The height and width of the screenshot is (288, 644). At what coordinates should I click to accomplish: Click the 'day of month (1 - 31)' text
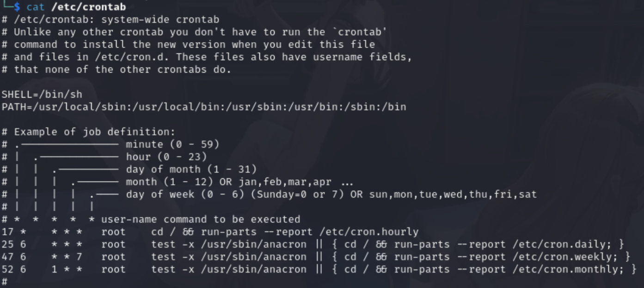(x=191, y=169)
